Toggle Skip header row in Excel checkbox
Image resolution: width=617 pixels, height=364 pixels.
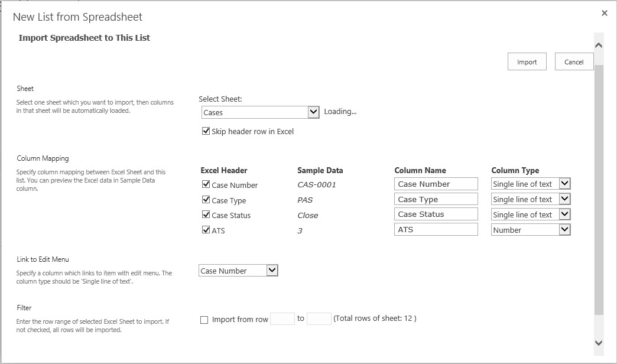click(x=206, y=131)
